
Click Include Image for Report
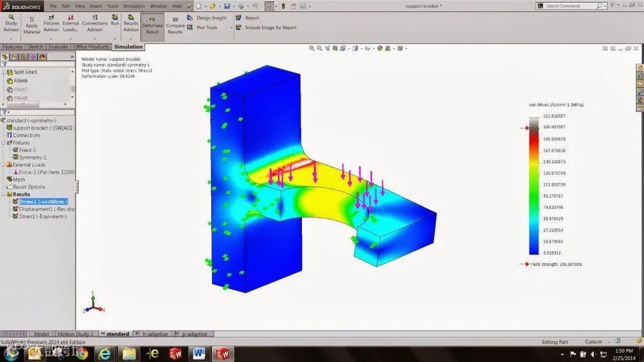pos(266,28)
